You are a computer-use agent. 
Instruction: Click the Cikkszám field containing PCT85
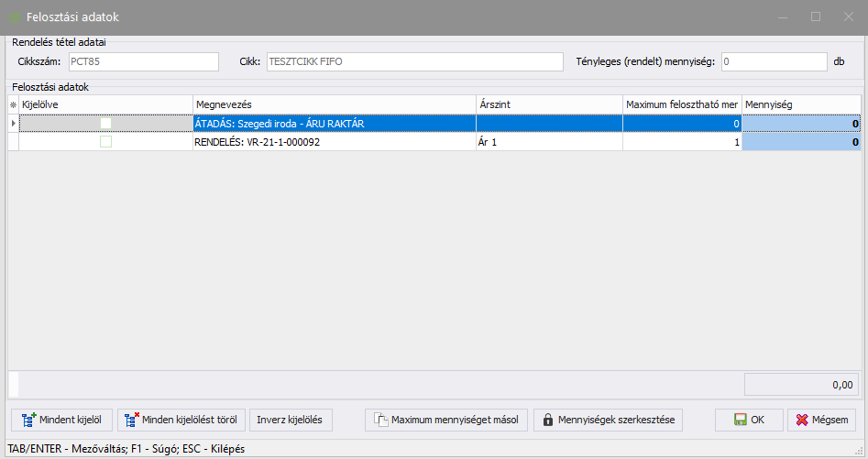pyautogui.click(x=142, y=62)
